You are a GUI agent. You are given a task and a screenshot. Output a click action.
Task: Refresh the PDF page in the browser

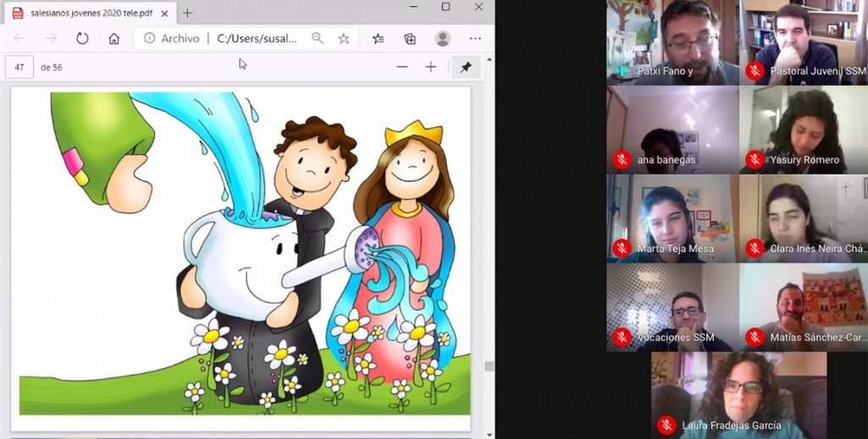click(82, 38)
